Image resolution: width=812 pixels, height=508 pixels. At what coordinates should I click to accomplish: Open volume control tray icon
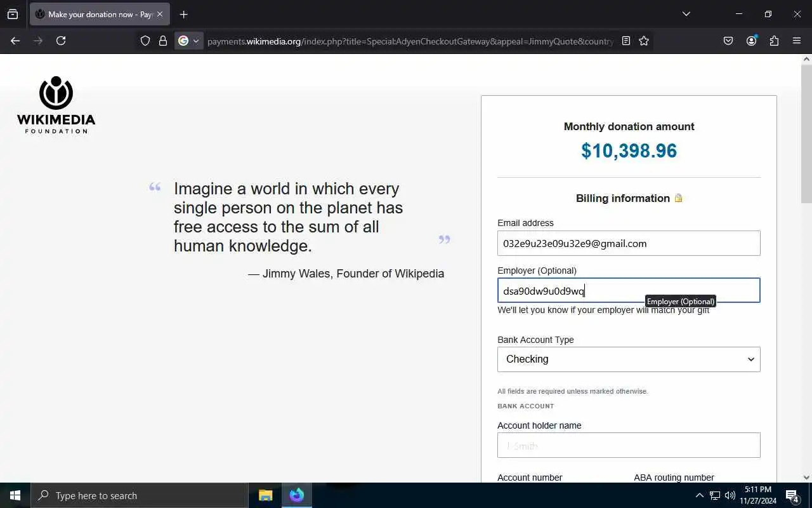pos(730,495)
